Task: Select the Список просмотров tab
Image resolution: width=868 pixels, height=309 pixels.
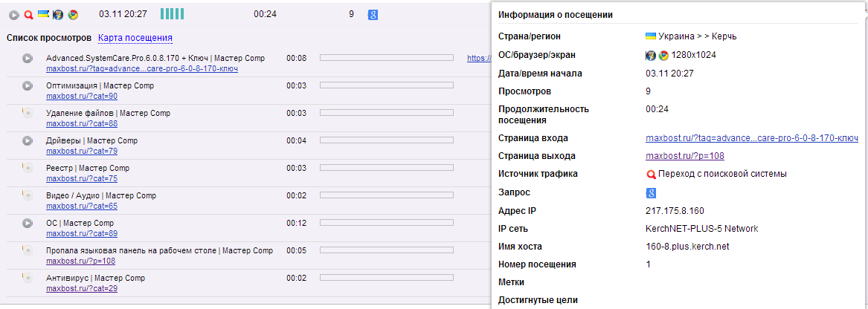Action: (x=48, y=37)
